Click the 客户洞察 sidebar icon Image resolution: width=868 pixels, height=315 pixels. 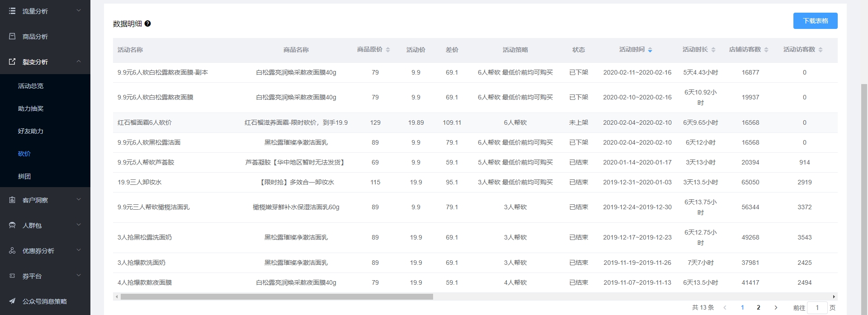12,200
